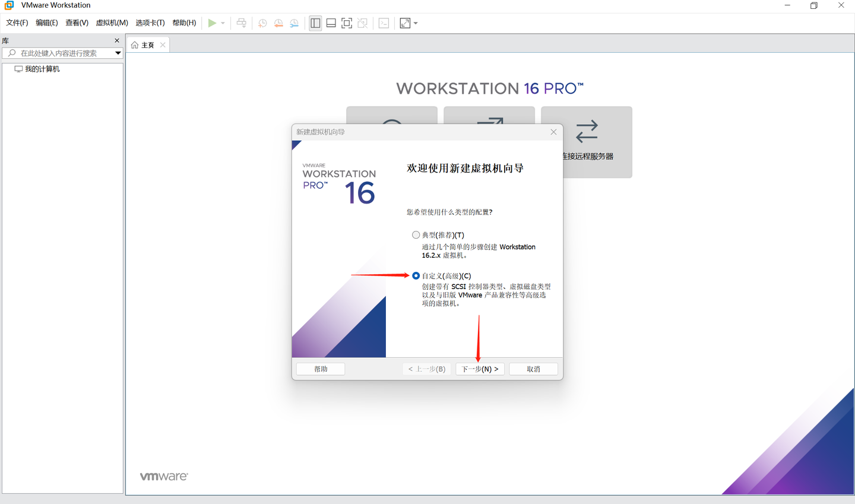Take a snapshot of the virtual machine
Viewport: 855px width, 504px height.
(262, 23)
